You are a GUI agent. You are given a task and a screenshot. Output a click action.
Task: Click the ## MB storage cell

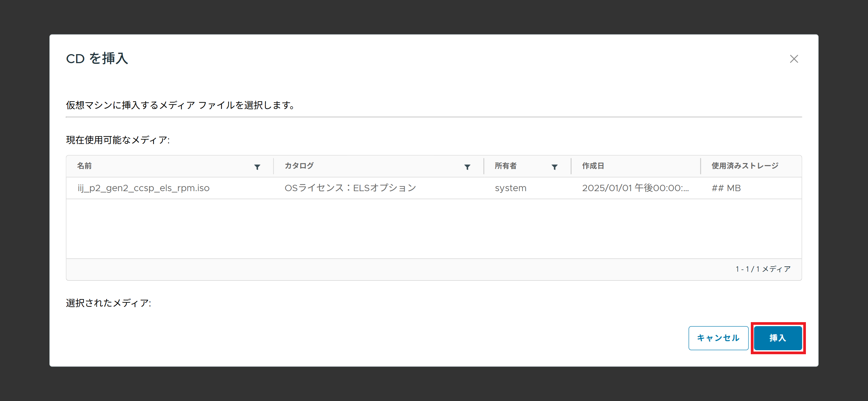tap(726, 188)
